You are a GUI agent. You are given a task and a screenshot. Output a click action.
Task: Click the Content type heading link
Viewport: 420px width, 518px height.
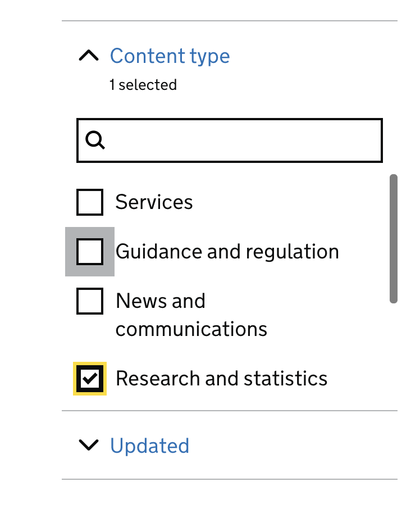click(x=170, y=56)
